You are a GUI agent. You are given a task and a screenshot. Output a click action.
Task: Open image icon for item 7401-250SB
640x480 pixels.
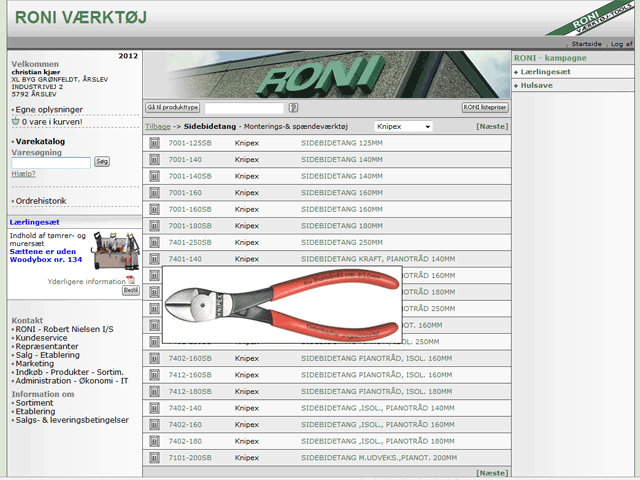coord(154,242)
